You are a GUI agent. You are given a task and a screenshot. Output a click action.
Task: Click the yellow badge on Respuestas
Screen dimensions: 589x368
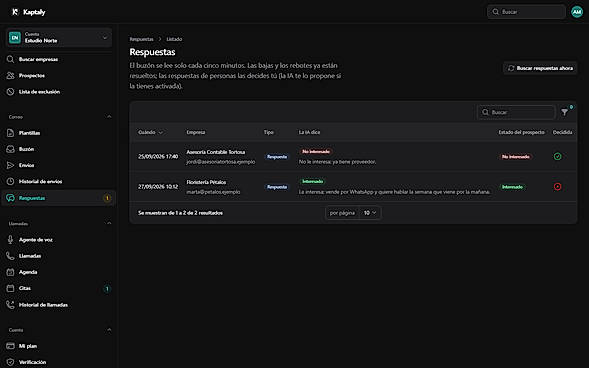pos(107,198)
